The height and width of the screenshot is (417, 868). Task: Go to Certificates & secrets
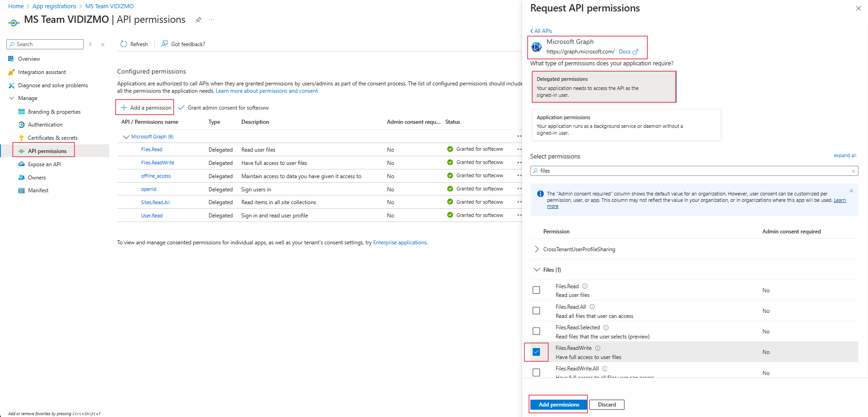pyautogui.click(x=53, y=138)
